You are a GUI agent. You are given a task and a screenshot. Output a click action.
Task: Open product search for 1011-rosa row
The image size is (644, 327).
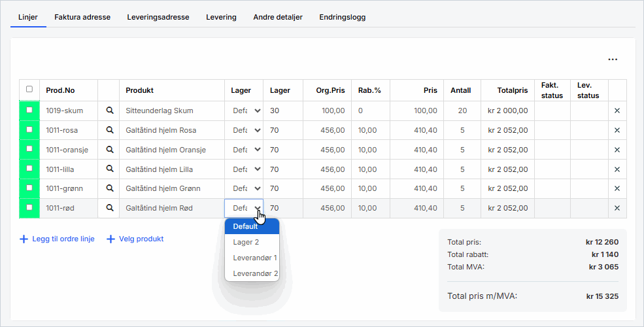pyautogui.click(x=110, y=131)
